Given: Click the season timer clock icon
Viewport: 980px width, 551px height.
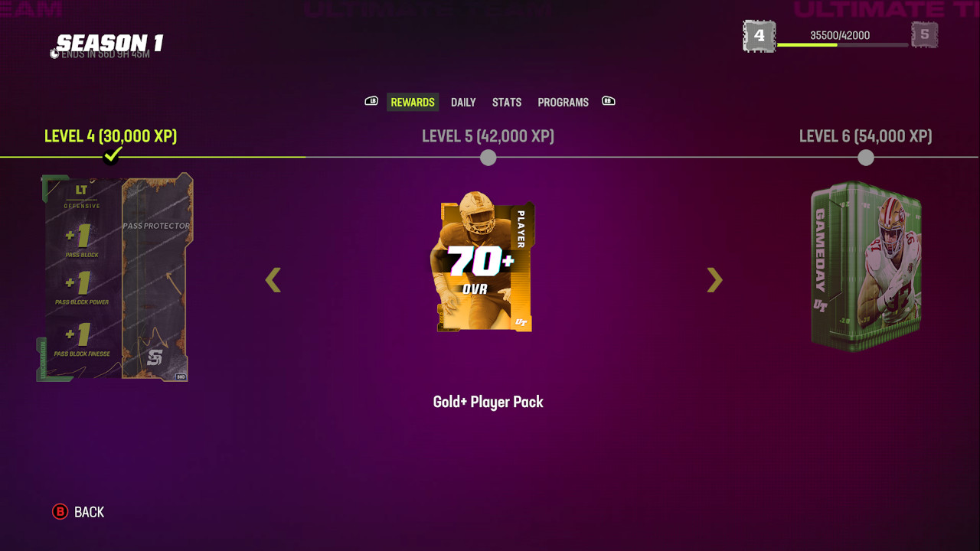Looking at the screenshot, I should (x=54, y=54).
